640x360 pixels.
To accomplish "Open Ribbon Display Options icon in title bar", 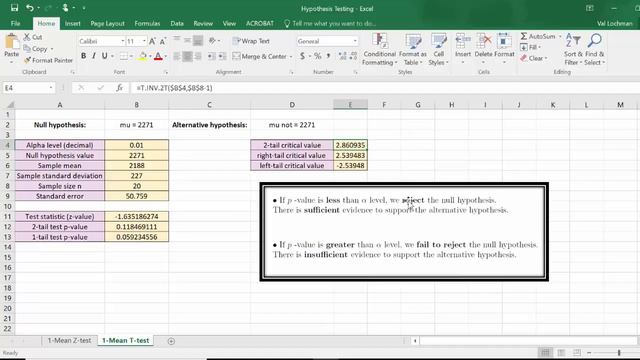I will coord(590,8).
